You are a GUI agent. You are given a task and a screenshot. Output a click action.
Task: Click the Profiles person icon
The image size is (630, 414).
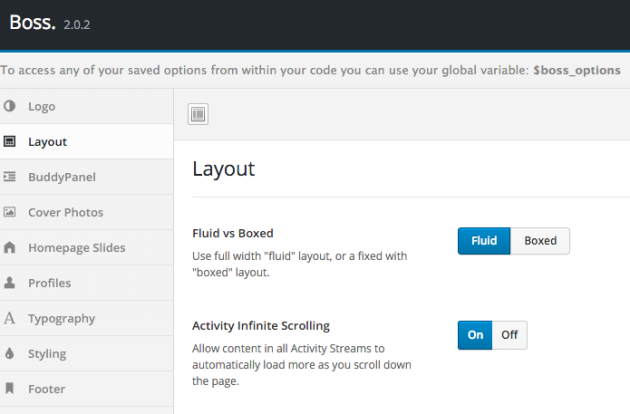point(10,283)
